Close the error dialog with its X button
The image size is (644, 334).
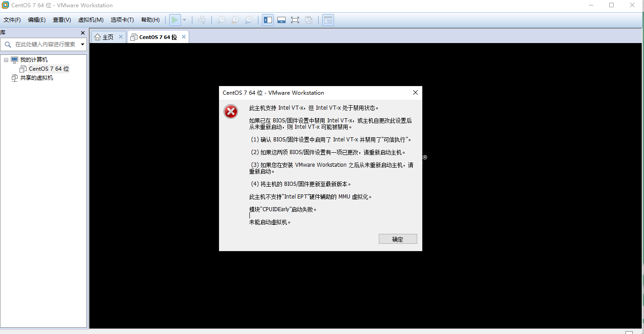(x=415, y=92)
